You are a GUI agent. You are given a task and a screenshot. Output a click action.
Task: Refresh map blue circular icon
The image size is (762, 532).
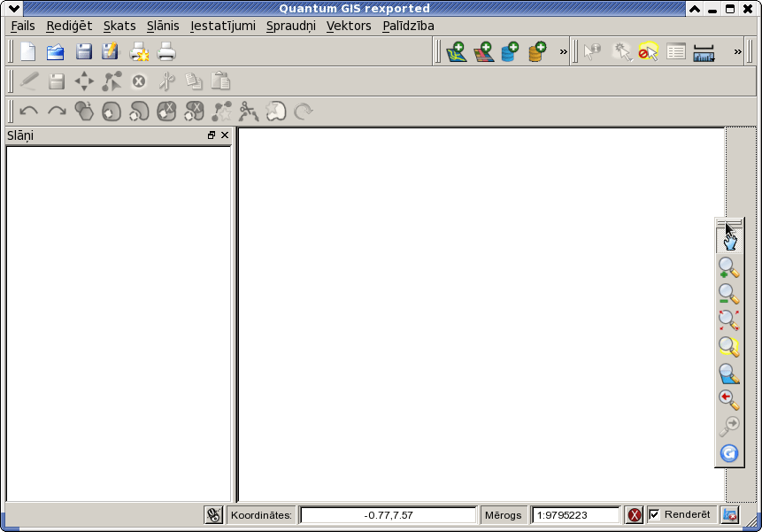729,453
